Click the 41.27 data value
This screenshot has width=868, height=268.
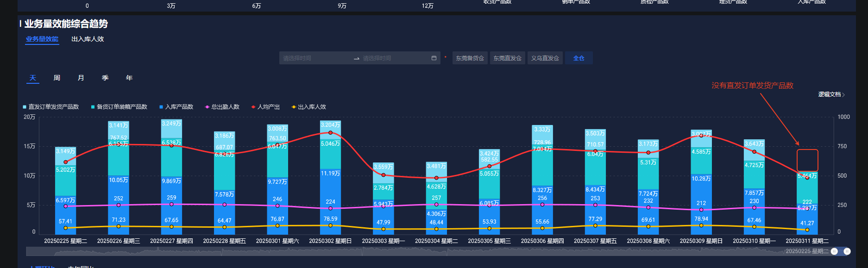coord(807,223)
